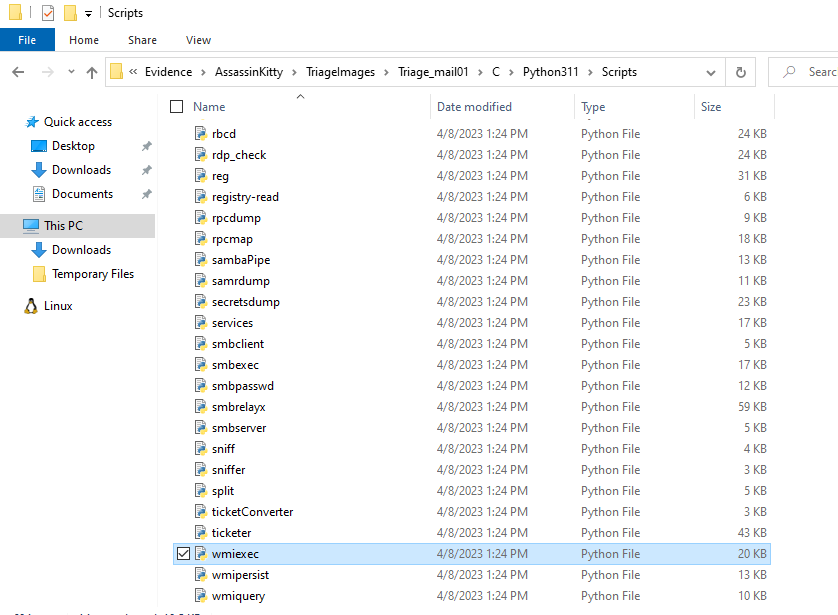Select the ticketer file name
The height and width of the screenshot is (615, 838).
[231, 533]
